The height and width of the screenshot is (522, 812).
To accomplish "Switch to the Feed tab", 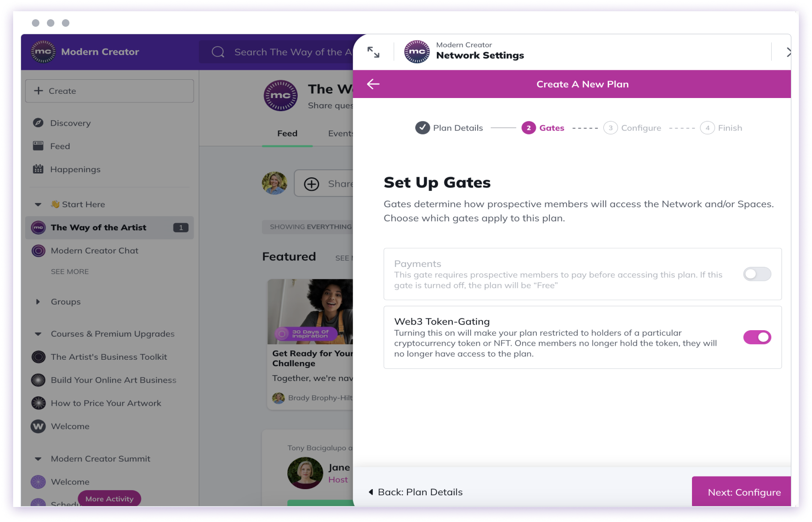I will tap(287, 134).
